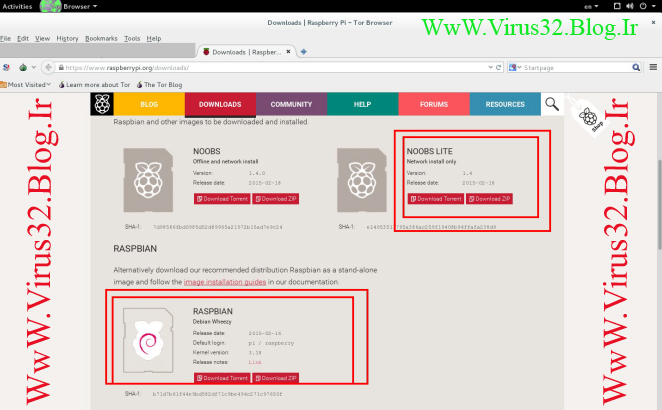Open the Raspberry Pi Shop tag icon

coord(589,117)
